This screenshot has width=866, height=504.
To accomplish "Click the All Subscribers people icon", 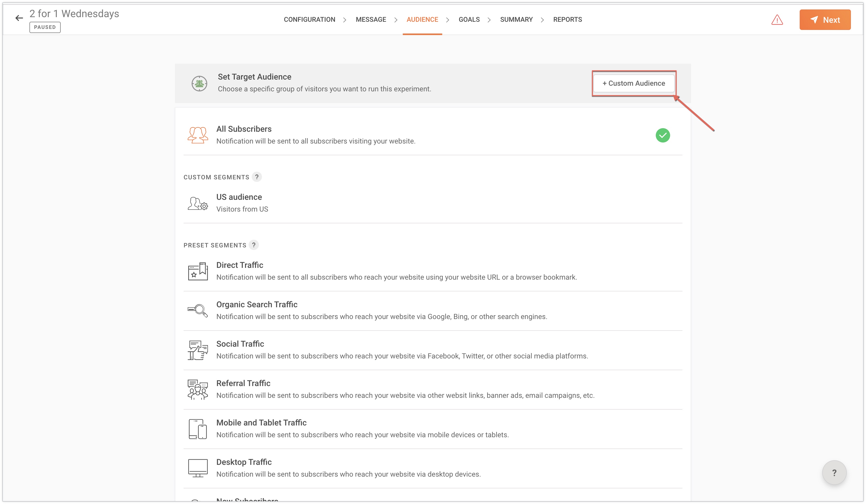I will click(x=198, y=135).
